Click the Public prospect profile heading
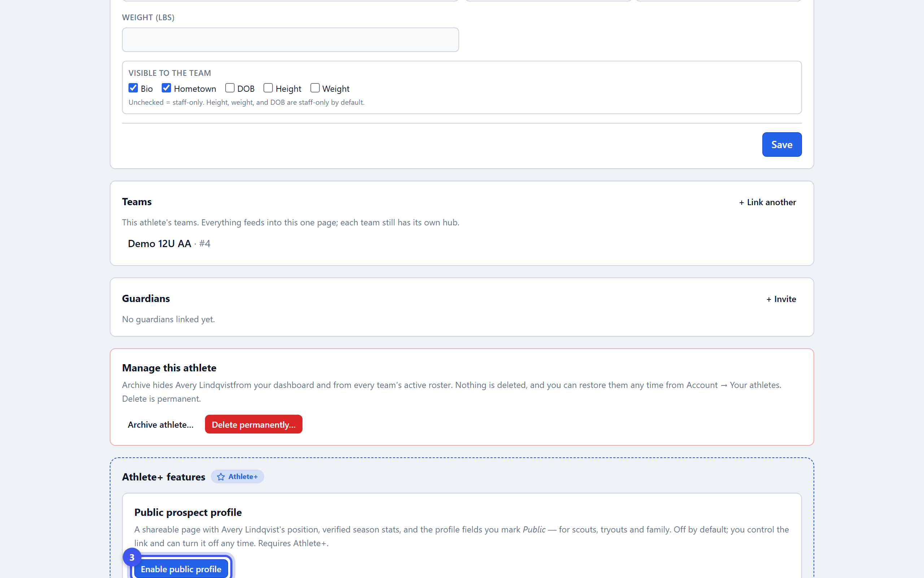Image resolution: width=924 pixels, height=578 pixels. coord(188,512)
